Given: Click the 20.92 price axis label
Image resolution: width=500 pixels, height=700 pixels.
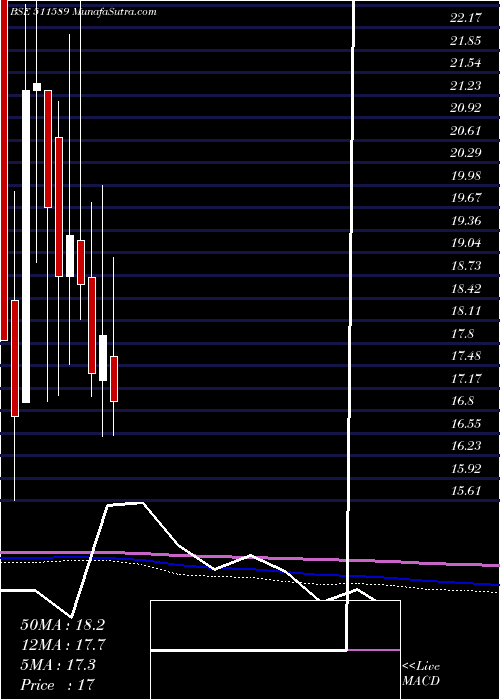Looking at the screenshot, I should click(466, 108).
